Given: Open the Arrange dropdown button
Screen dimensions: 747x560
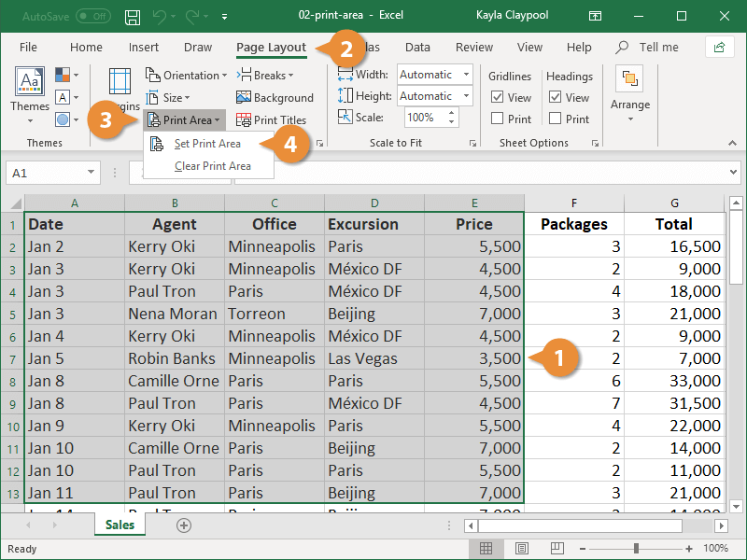Looking at the screenshot, I should 629,94.
